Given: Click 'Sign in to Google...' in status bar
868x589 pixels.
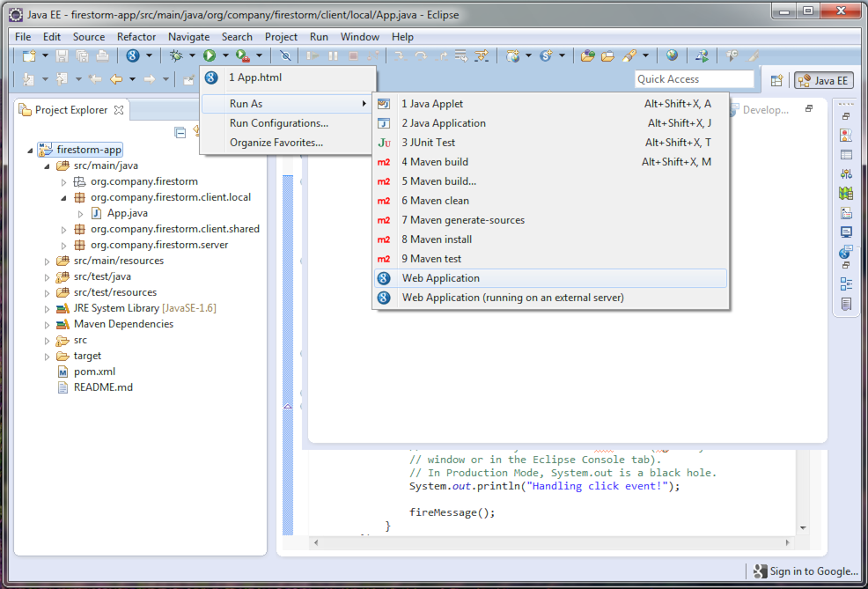Looking at the screenshot, I should coord(805,571).
